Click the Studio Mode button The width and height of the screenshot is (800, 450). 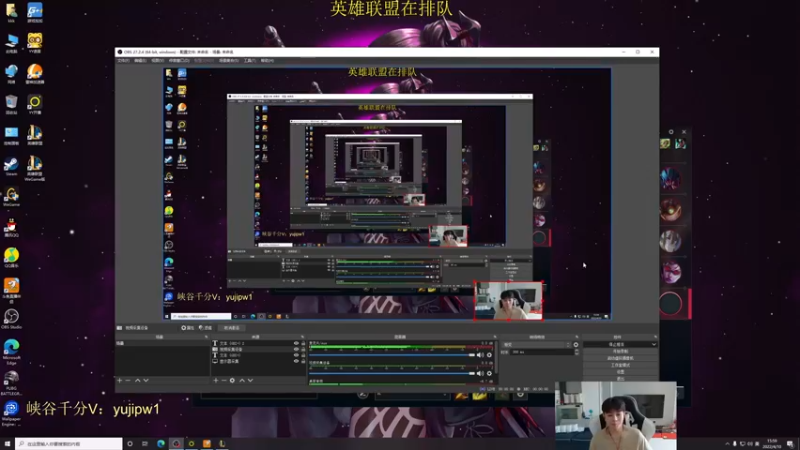tap(620, 365)
